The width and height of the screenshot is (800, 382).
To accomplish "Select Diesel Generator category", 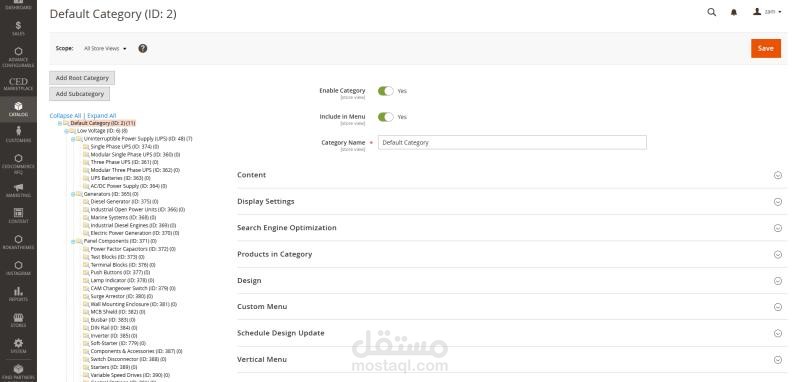I will click(x=124, y=202).
